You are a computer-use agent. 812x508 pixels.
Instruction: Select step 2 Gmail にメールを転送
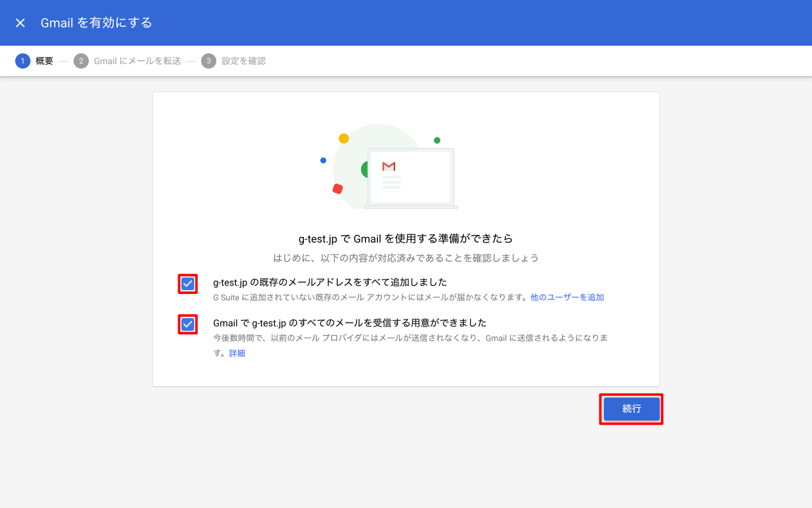click(128, 61)
